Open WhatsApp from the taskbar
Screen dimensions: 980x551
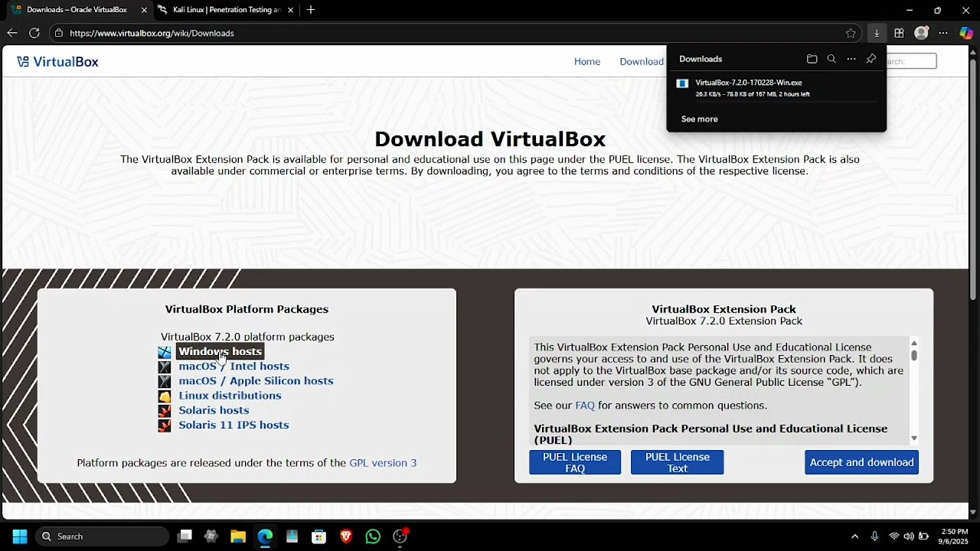373,536
